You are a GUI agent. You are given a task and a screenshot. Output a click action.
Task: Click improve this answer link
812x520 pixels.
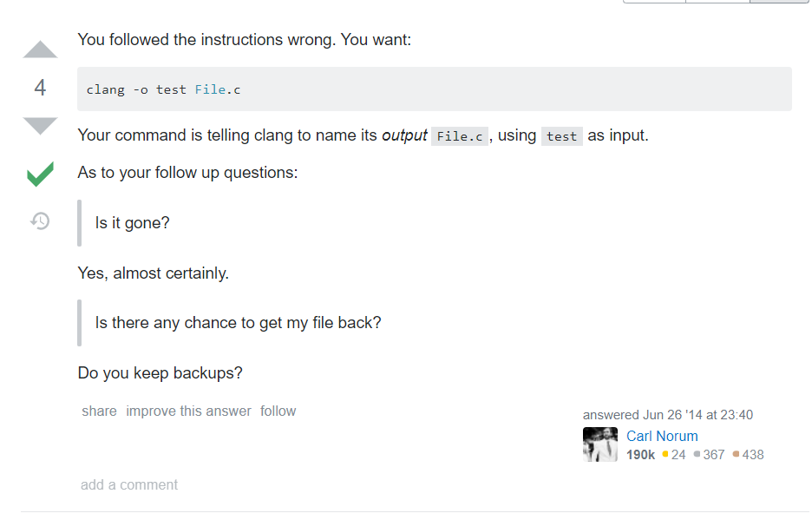(188, 411)
